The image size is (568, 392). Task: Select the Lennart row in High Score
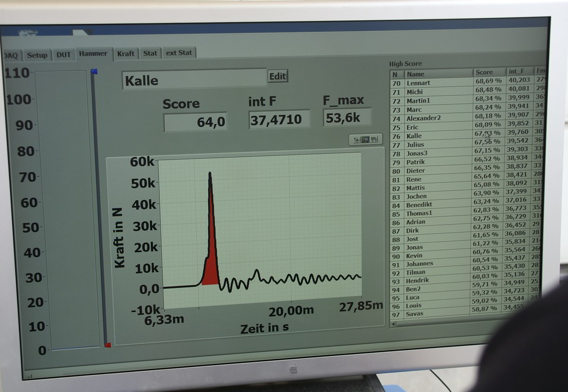point(418,83)
